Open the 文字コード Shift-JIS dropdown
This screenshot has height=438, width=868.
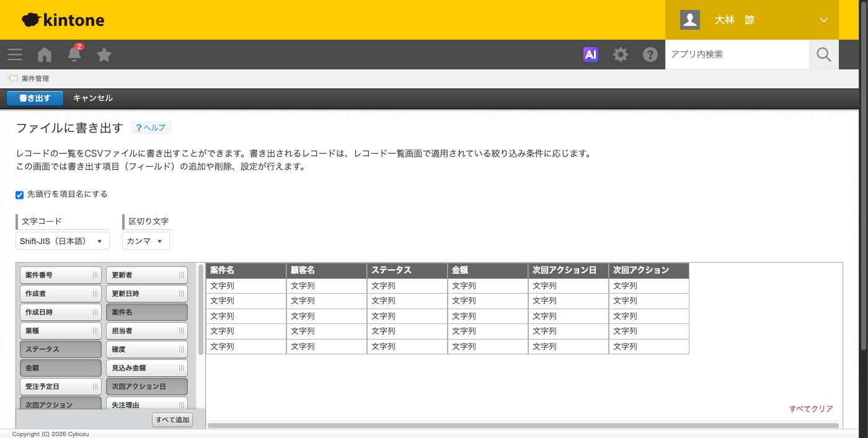[x=63, y=241]
